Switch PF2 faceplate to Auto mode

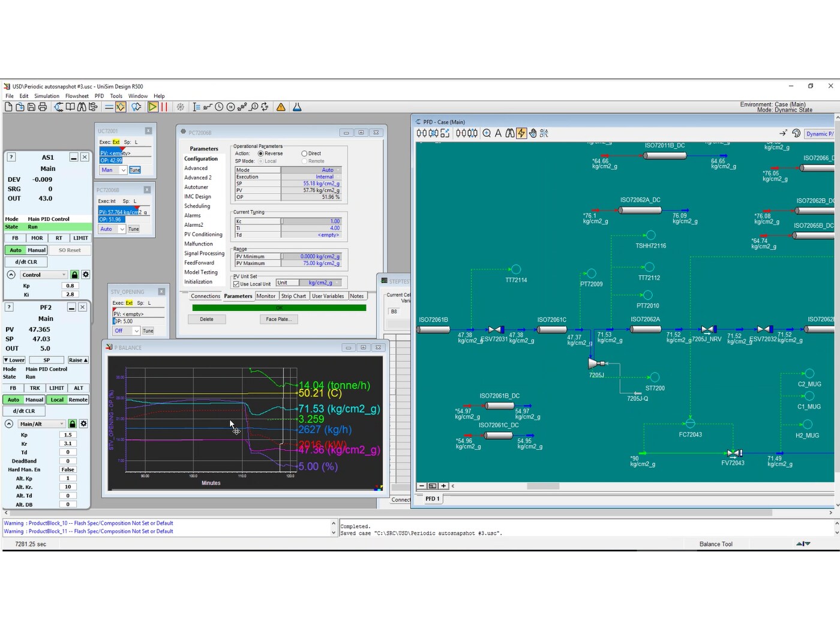[x=13, y=400]
